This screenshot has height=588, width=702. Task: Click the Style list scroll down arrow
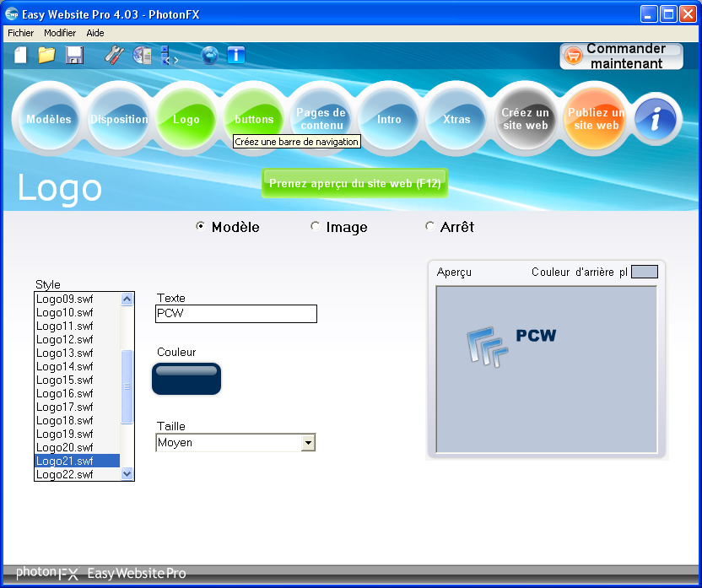127,473
